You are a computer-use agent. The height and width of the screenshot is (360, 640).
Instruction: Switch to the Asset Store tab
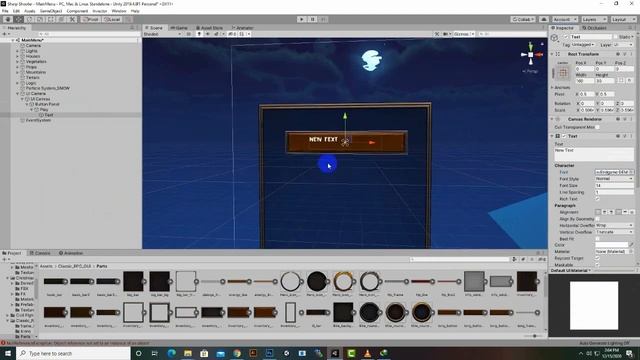click(209, 28)
